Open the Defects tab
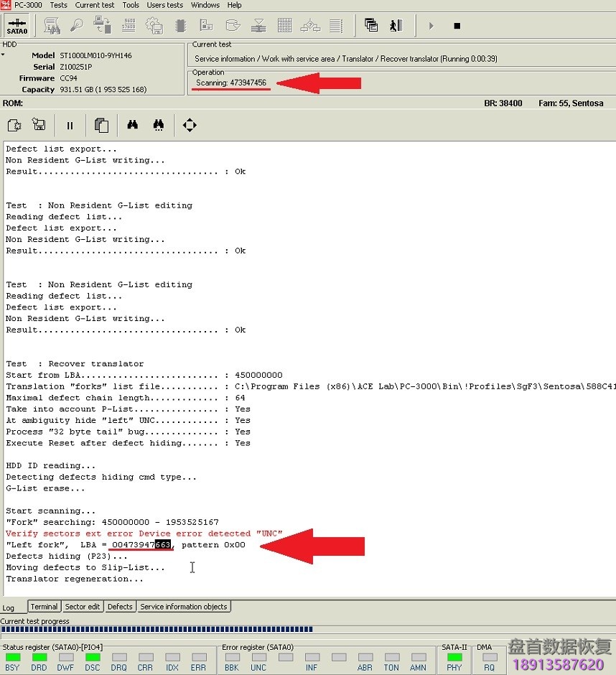Screen dimensions: 616x675 click(x=120, y=607)
